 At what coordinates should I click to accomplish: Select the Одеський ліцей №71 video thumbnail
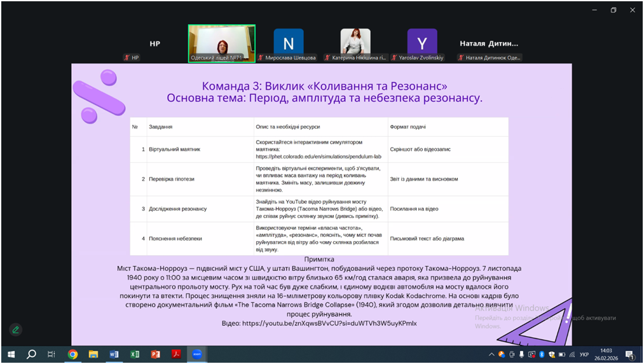click(222, 43)
